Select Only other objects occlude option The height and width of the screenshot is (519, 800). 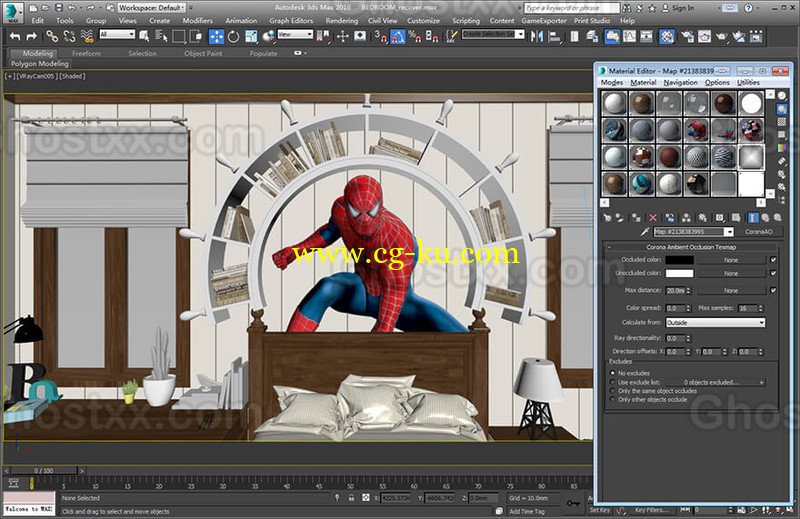(x=612, y=400)
